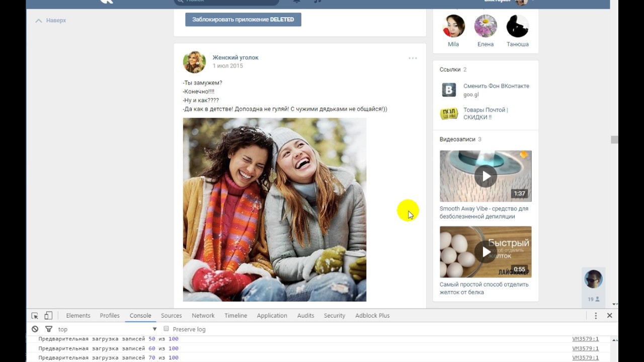Click the VK notifications bell icon

(x=297, y=2)
